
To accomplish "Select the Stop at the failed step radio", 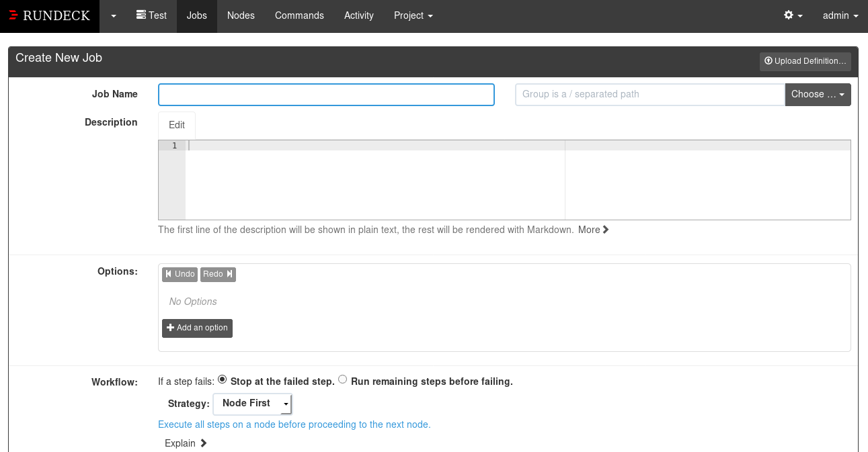I will [222, 379].
